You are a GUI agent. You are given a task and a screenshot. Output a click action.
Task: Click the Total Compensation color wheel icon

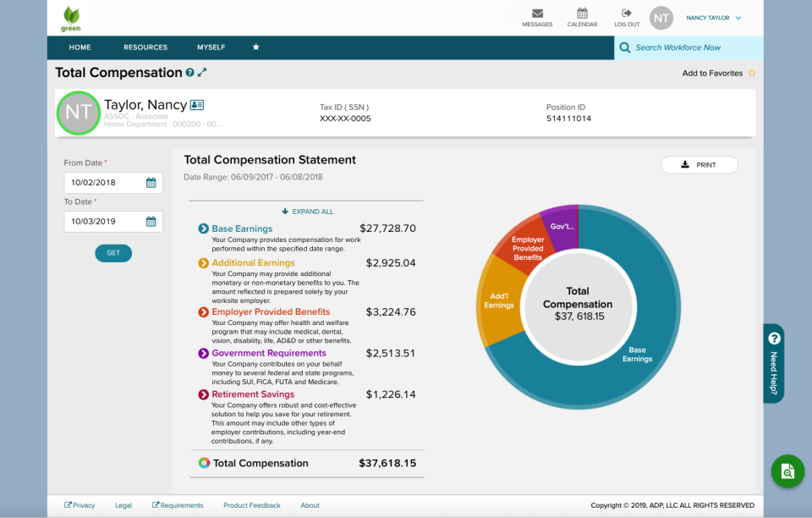204,463
